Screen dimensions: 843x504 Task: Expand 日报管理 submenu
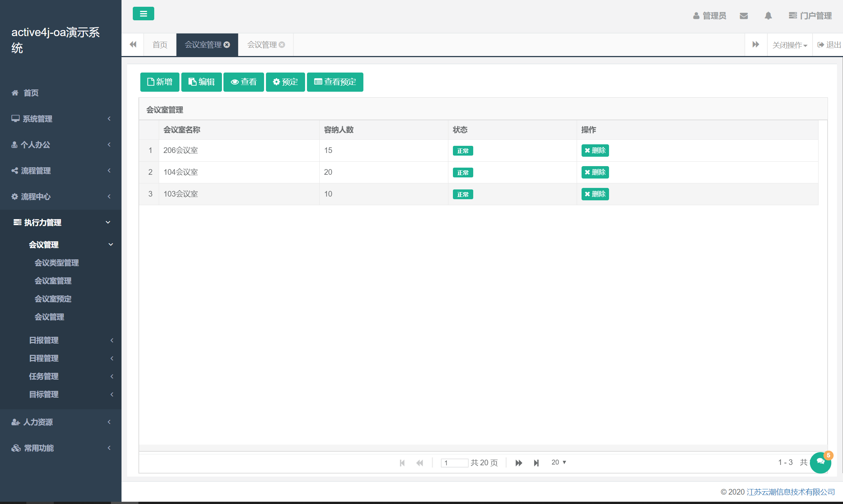(61, 340)
